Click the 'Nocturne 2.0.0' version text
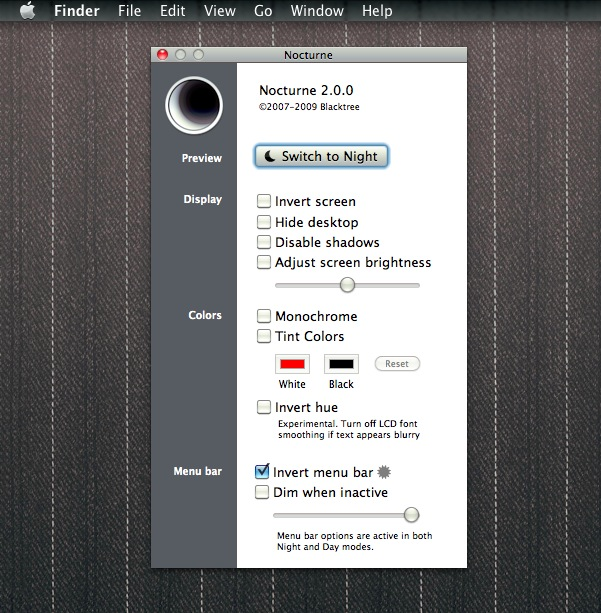Screen dimensions: 601x613 point(306,90)
